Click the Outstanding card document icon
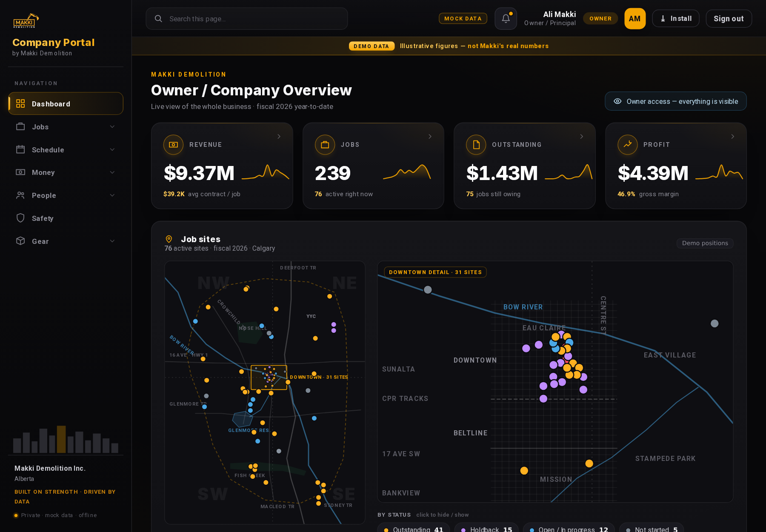This screenshot has height=532, width=766. [x=476, y=145]
